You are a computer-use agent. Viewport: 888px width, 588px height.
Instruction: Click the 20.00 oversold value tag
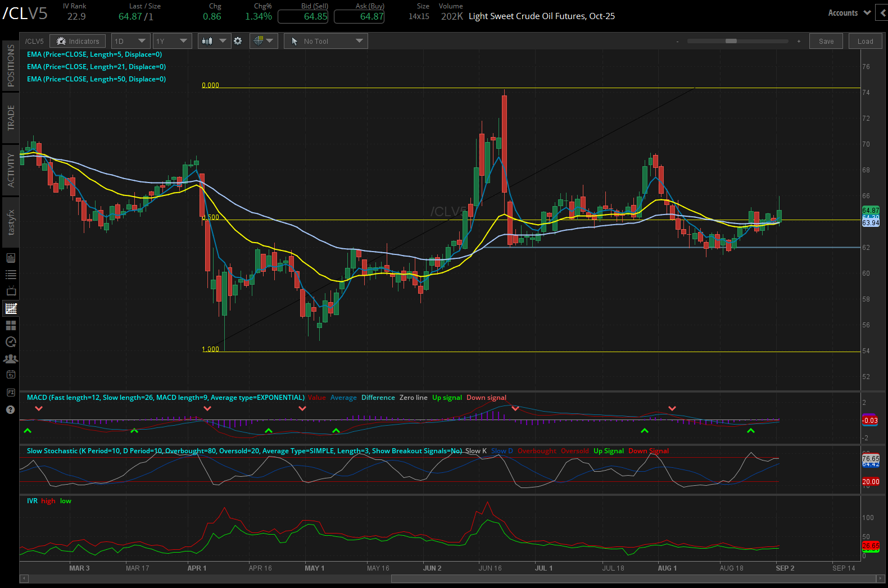pyautogui.click(x=871, y=482)
